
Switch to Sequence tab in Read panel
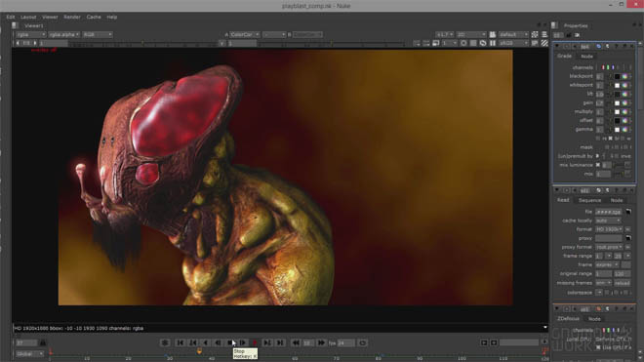[x=589, y=200]
